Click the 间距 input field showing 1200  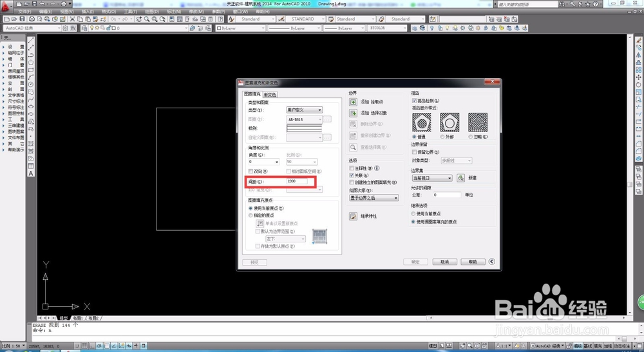click(x=296, y=181)
